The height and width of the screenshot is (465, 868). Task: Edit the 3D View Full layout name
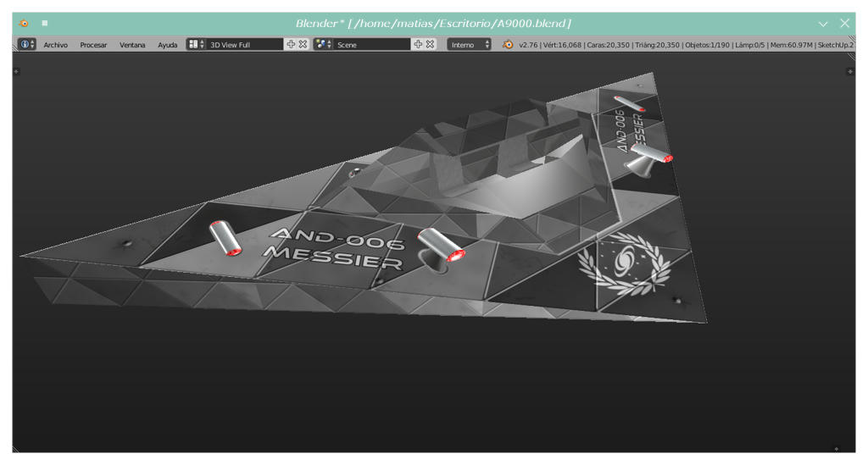click(x=245, y=44)
